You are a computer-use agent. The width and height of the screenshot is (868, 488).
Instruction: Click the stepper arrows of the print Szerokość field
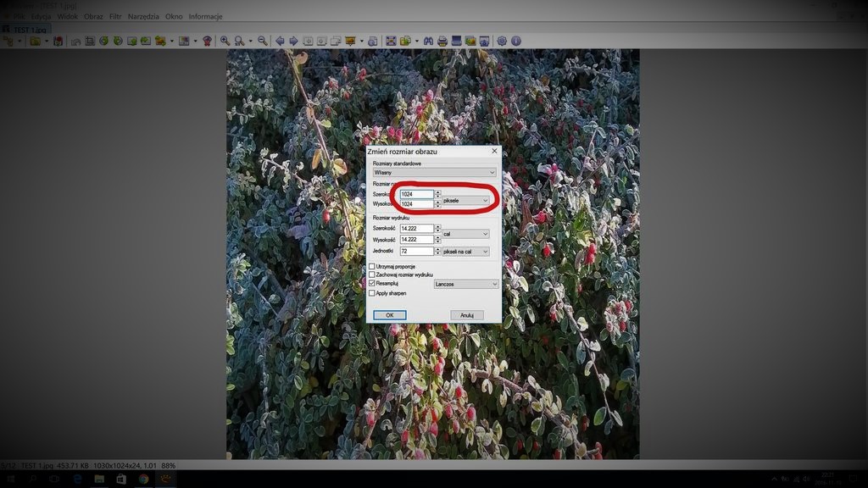438,229
